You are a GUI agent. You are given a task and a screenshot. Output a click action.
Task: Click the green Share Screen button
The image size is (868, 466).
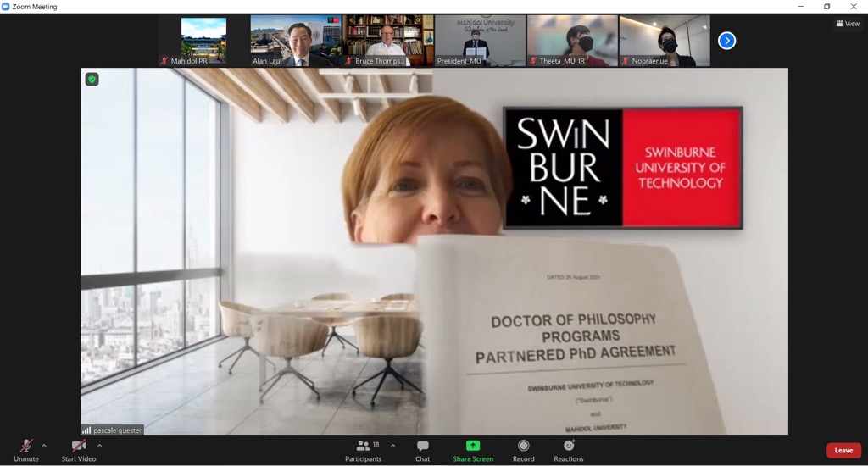tap(473, 451)
